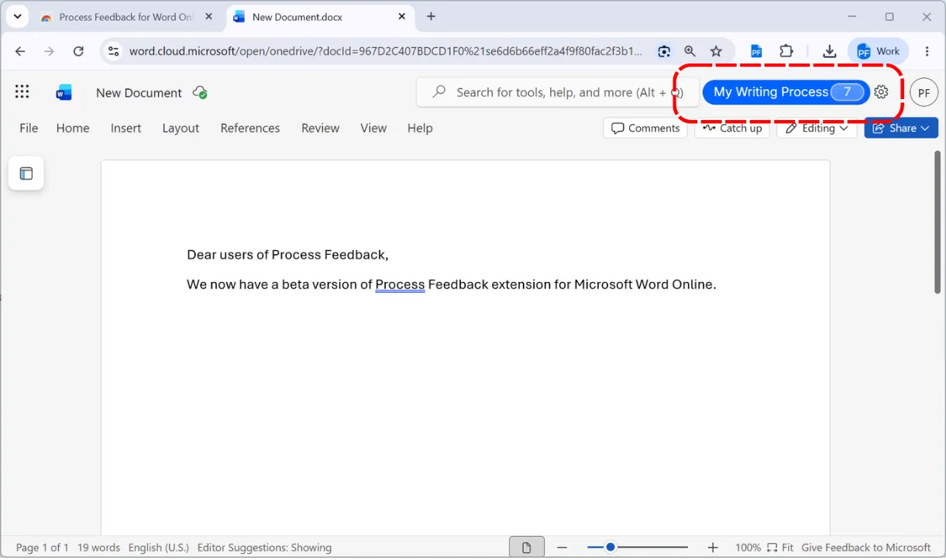Open the PF account profile circle

tap(924, 92)
